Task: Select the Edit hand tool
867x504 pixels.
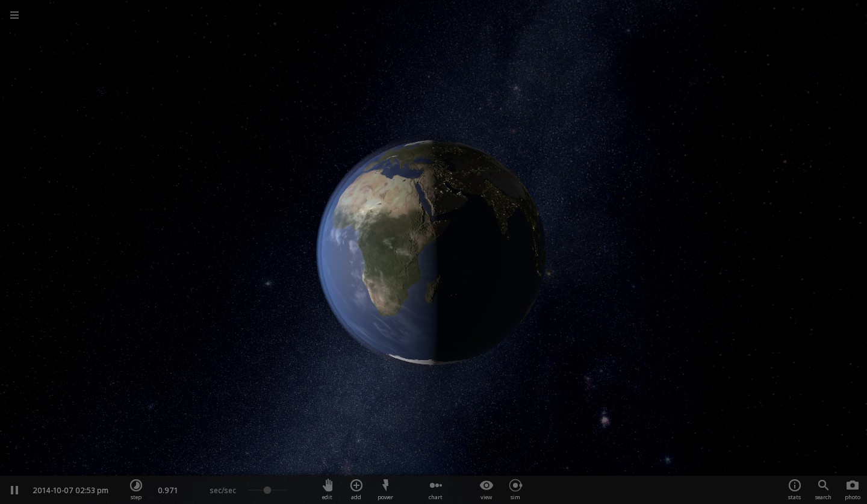Action: coord(327,489)
